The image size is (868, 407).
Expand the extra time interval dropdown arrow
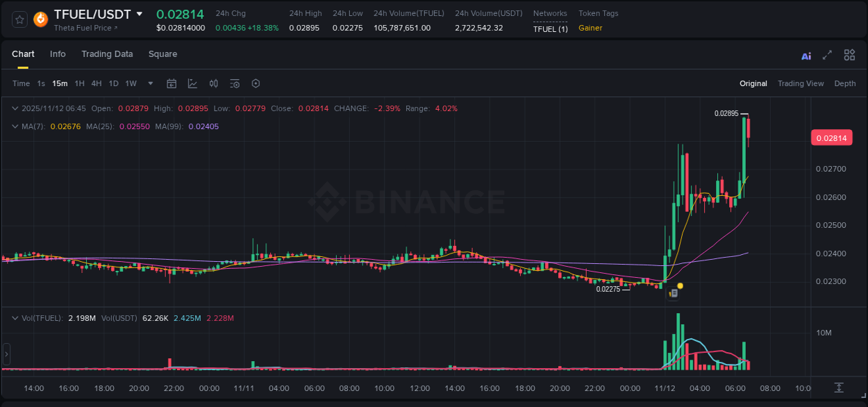[149, 83]
